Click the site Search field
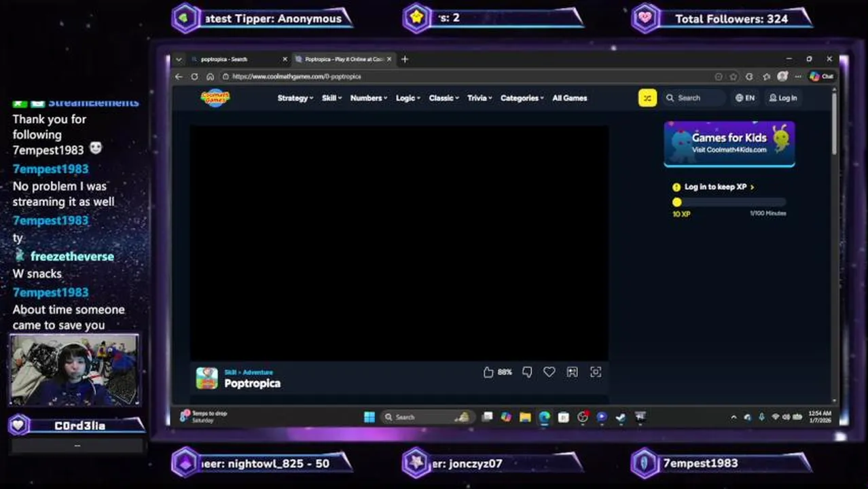Screen dimensions: 868x489 click(694, 98)
